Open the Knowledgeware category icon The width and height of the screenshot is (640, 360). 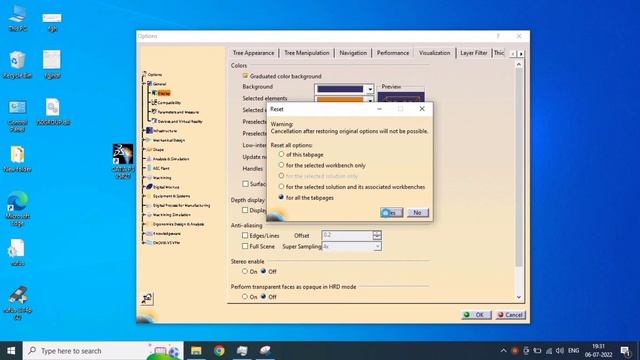tap(149, 233)
